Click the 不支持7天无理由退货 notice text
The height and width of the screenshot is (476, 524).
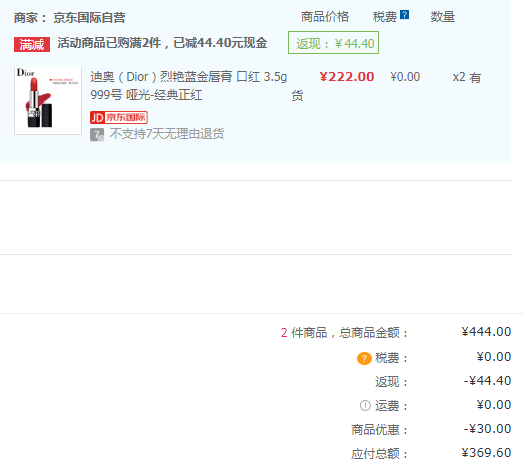[167, 134]
